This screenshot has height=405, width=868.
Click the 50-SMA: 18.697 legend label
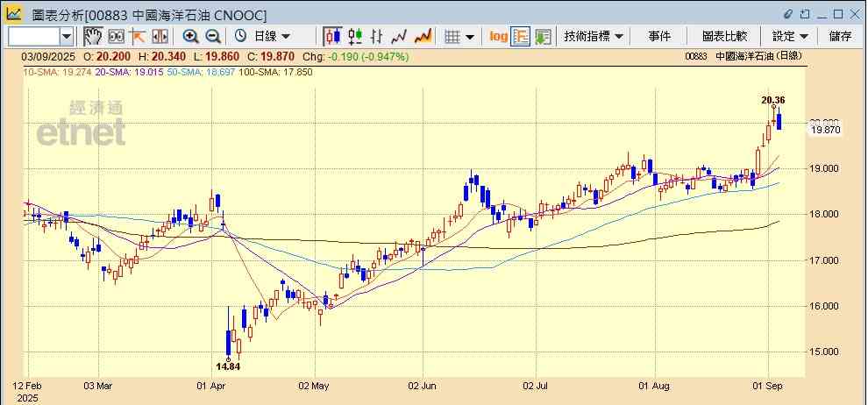(201, 72)
